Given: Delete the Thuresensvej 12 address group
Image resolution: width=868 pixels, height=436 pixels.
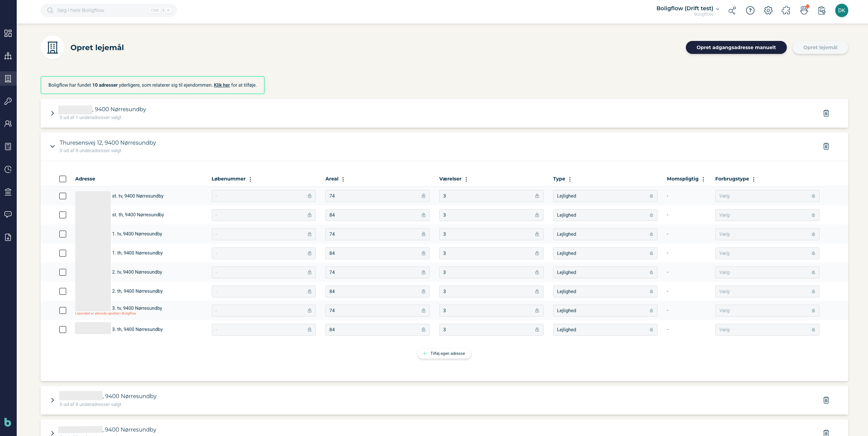Looking at the screenshot, I should coord(826,146).
